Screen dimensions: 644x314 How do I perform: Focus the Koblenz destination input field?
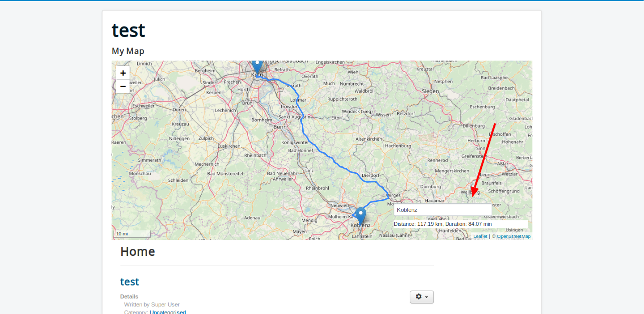(x=443, y=210)
